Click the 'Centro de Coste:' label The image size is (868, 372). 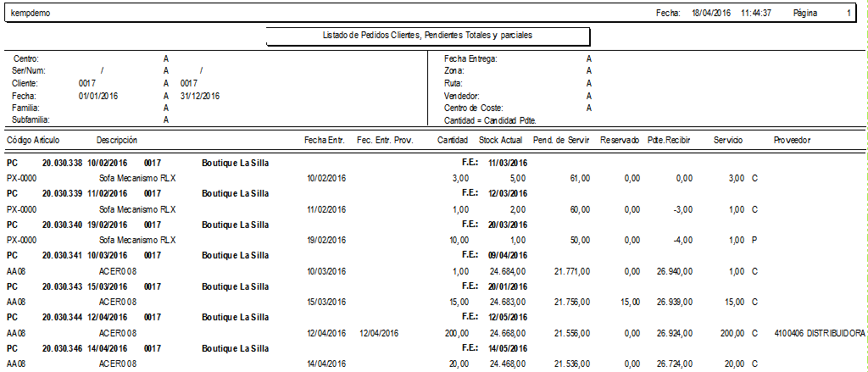click(473, 108)
